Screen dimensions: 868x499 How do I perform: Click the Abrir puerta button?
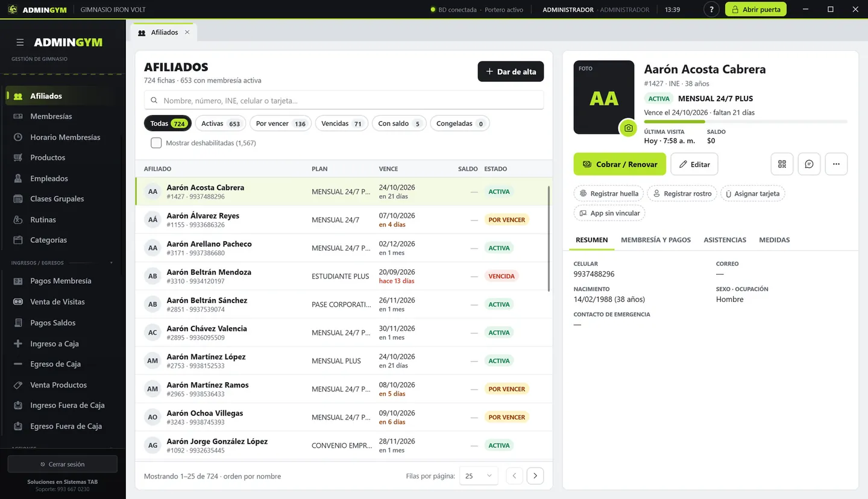756,10
